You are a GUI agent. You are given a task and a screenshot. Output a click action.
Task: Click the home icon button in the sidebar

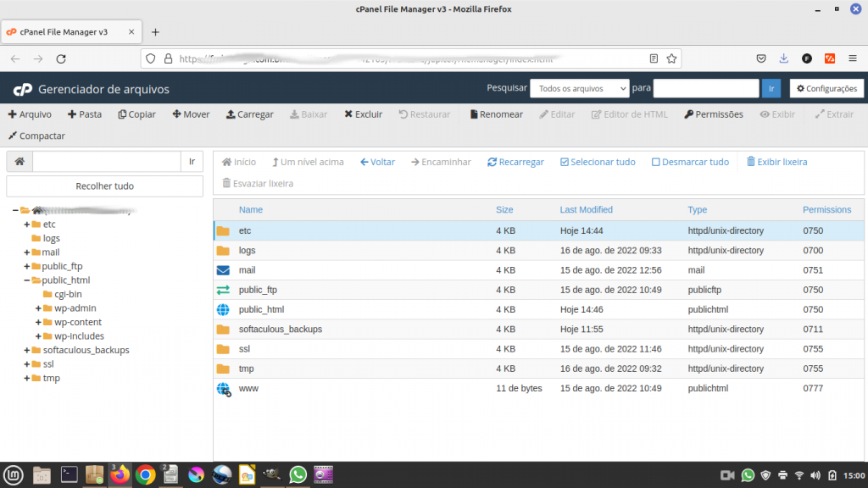[x=19, y=162]
